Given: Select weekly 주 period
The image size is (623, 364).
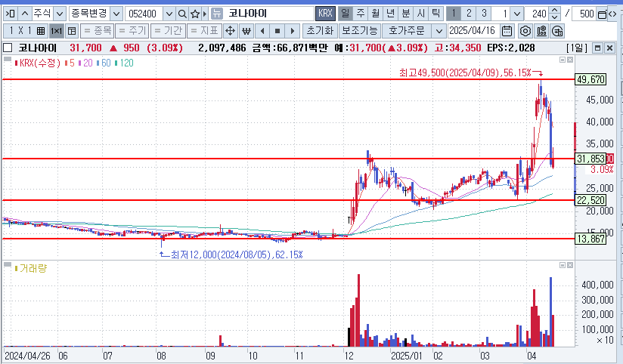Looking at the screenshot, I should (x=361, y=14).
